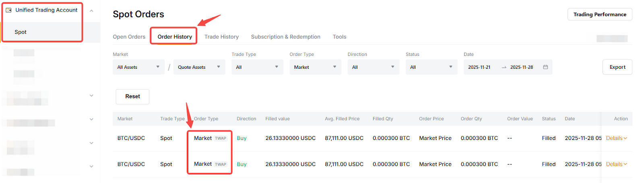This screenshot has height=183, width=644.
Task: Expand Details for the first BTC/USDC order
Action: pos(616,138)
